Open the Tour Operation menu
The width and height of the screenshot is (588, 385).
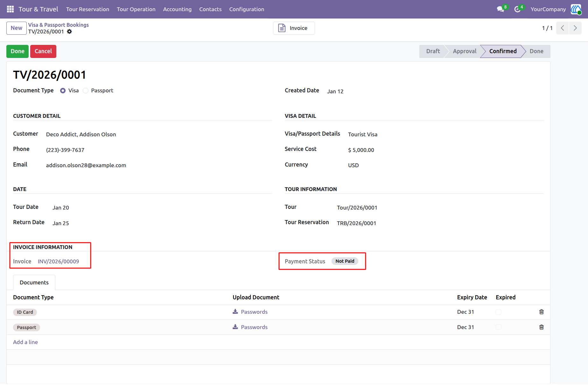click(136, 9)
